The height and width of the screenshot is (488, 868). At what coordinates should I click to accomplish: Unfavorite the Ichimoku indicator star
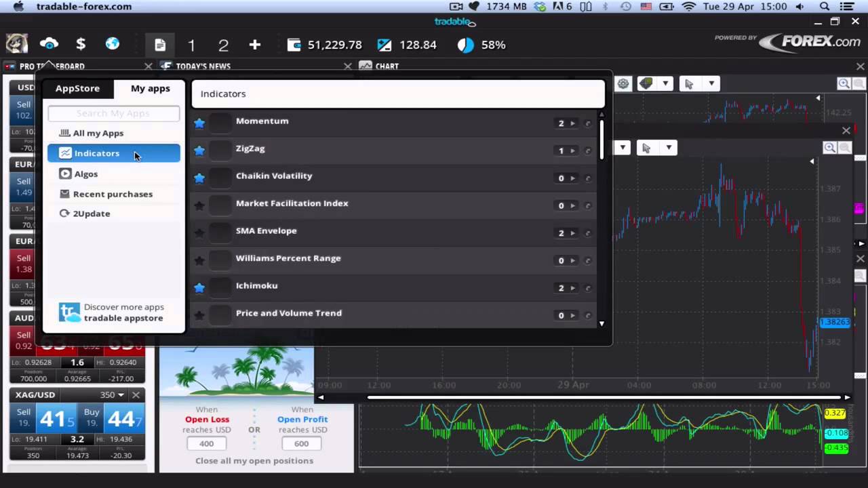pyautogui.click(x=199, y=287)
